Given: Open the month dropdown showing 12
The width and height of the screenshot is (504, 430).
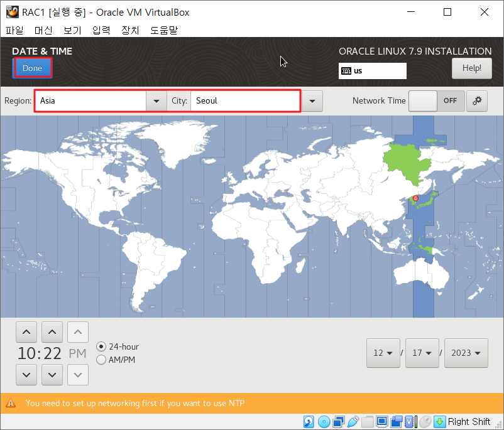Looking at the screenshot, I should point(383,353).
